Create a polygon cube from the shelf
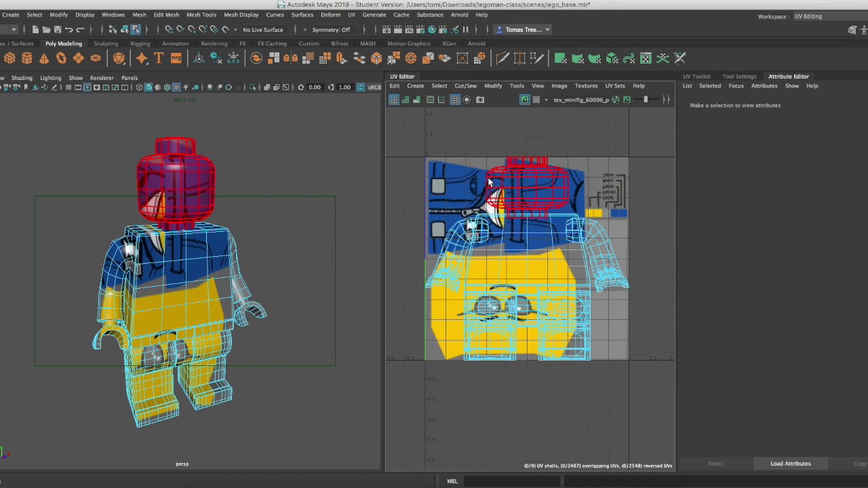The image size is (868, 488). [9, 58]
